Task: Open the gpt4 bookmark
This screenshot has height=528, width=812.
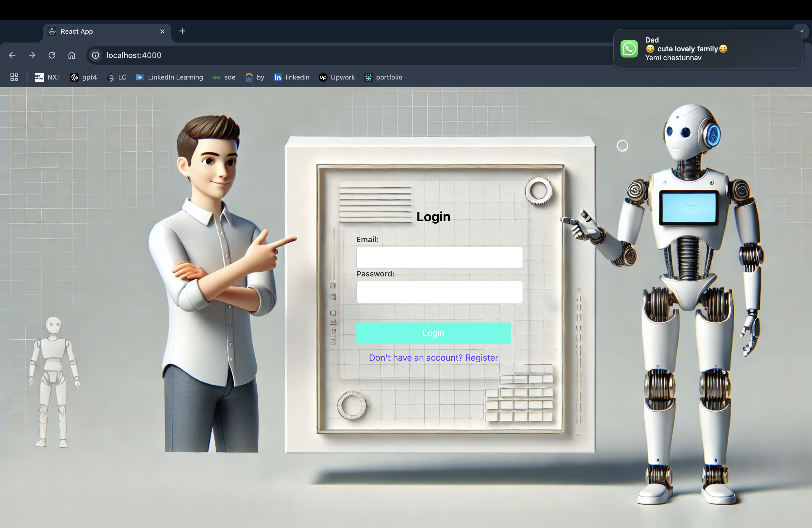Action: tap(84, 77)
